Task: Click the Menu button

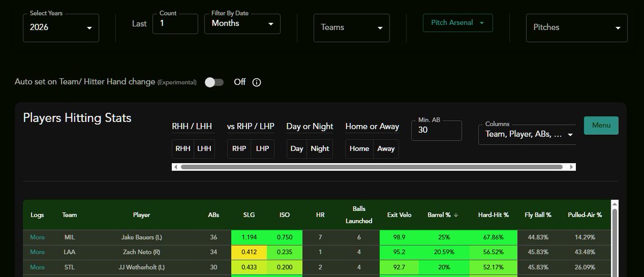Action: [x=601, y=125]
